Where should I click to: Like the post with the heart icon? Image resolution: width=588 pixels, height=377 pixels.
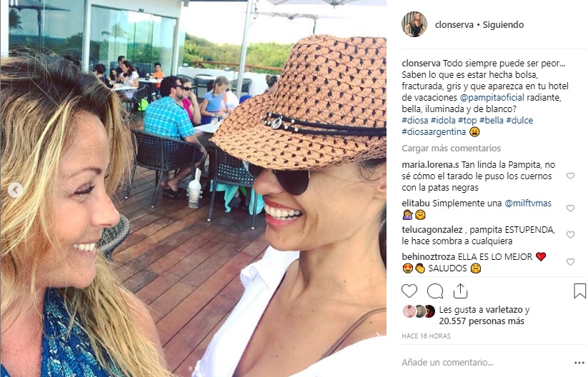tap(409, 291)
